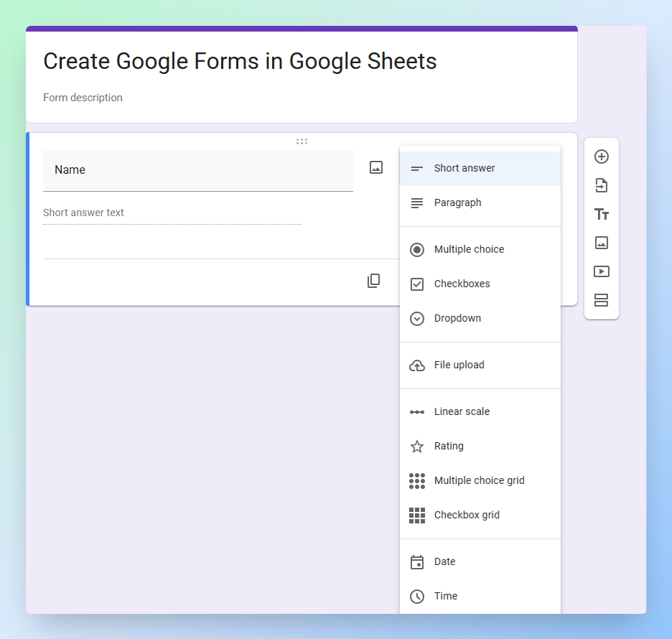Image resolution: width=672 pixels, height=639 pixels.
Task: Select Multiple choice option
Action: tap(480, 249)
